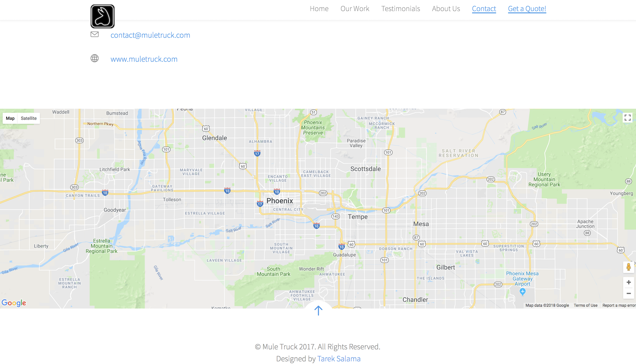Navigate to About Us
The height and width of the screenshot is (364, 636).
coord(446,9)
